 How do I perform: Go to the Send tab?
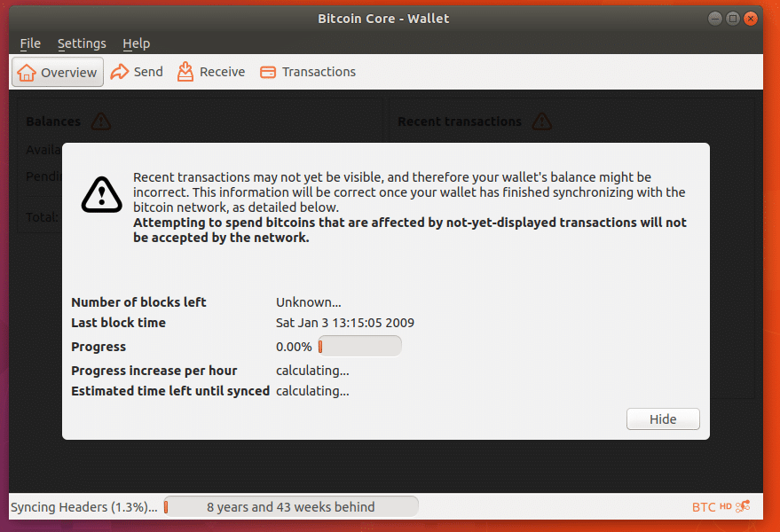137,72
